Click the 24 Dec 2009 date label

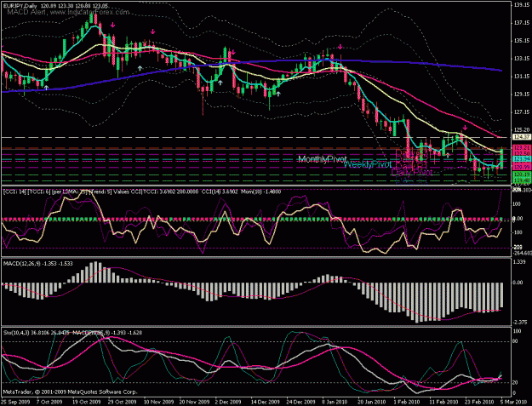[301, 402]
